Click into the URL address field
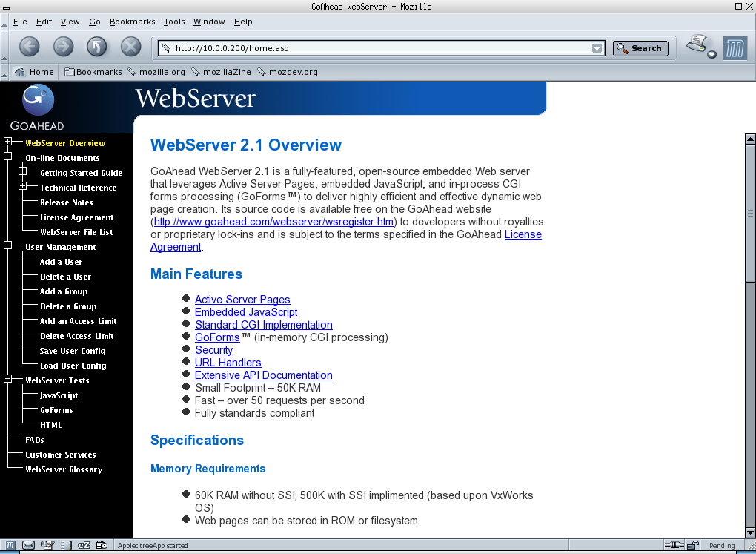Viewport: 756px width, 554px height. (381, 48)
